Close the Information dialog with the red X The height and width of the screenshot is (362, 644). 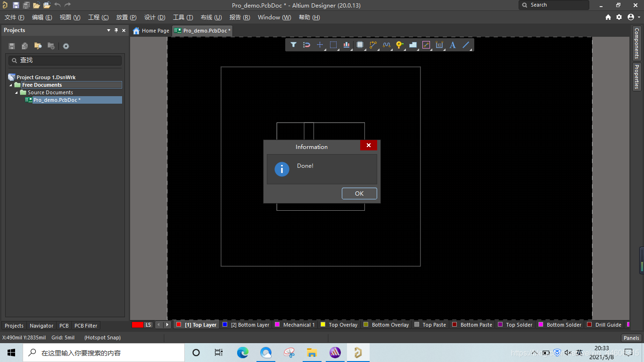369,145
